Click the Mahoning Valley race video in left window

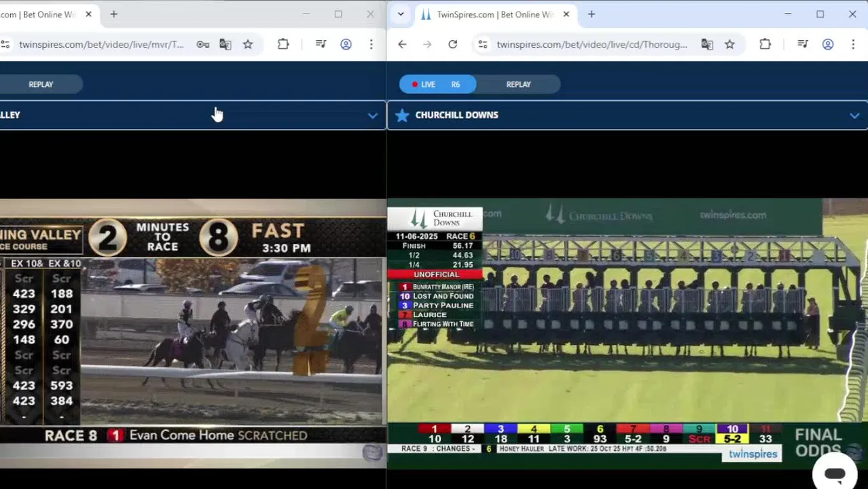(x=192, y=333)
